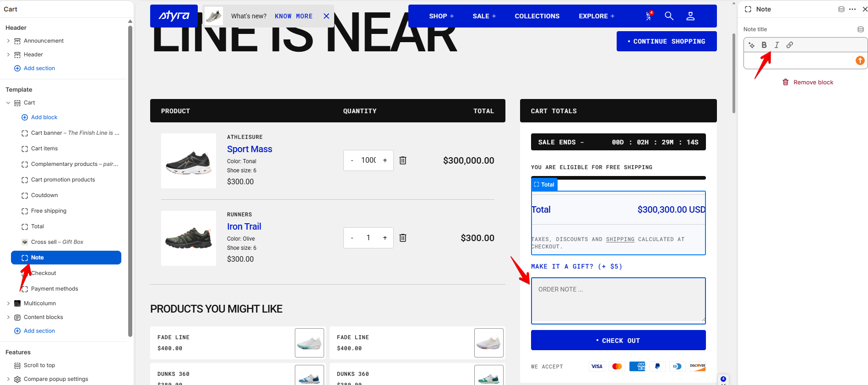Click the SHIPPING policy link

[620, 239]
